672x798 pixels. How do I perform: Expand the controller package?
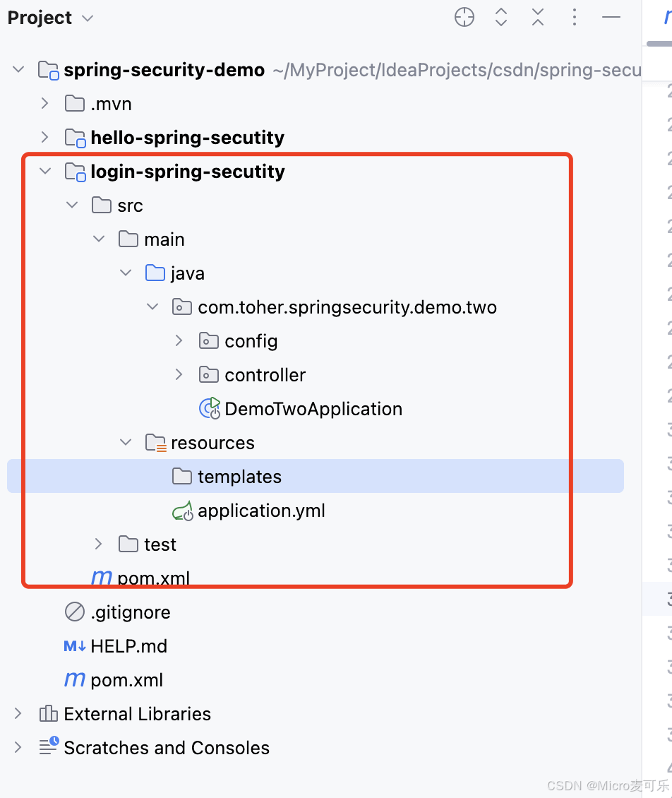179,375
